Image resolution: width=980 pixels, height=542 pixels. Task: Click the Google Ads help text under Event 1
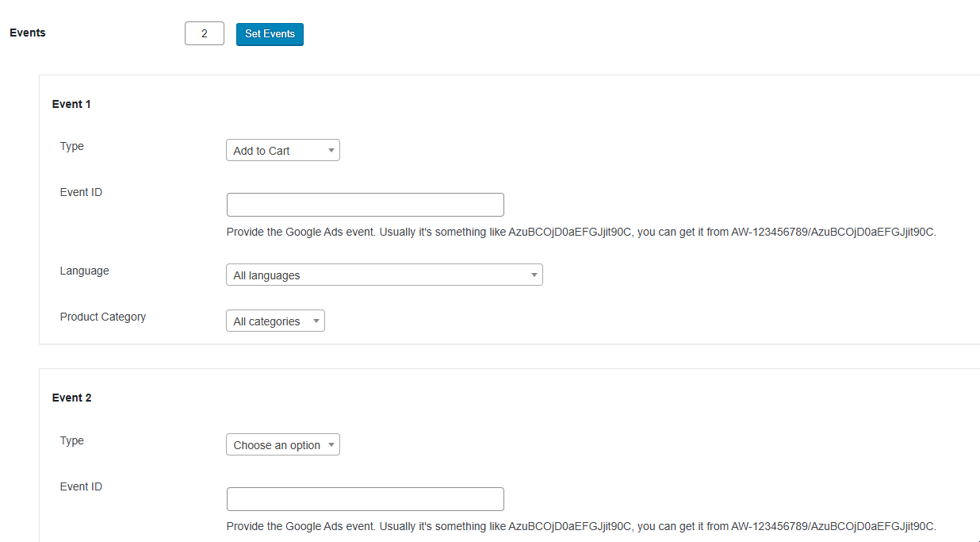tap(580, 233)
